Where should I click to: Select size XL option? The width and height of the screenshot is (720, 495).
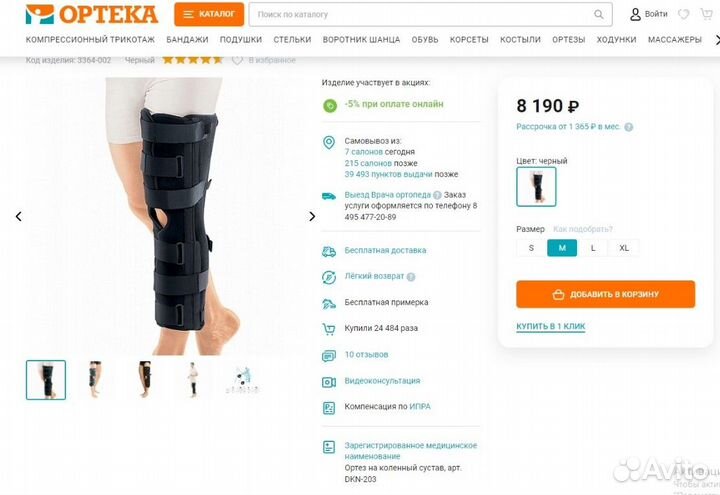pyautogui.click(x=624, y=248)
